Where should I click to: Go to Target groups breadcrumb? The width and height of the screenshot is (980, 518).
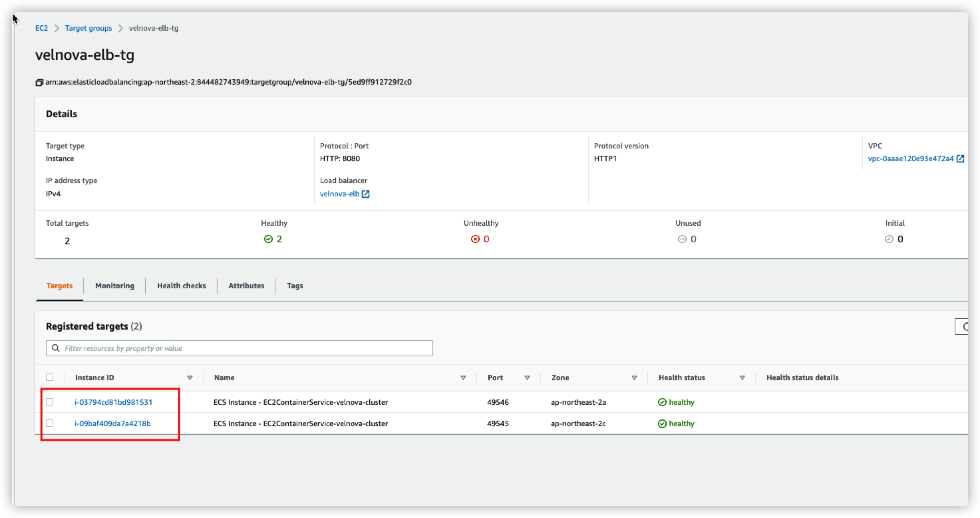click(x=88, y=28)
